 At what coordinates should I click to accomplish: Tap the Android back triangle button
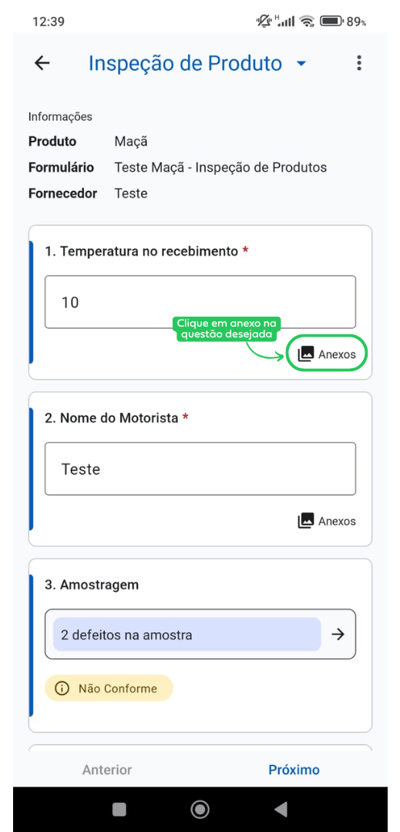tap(281, 809)
